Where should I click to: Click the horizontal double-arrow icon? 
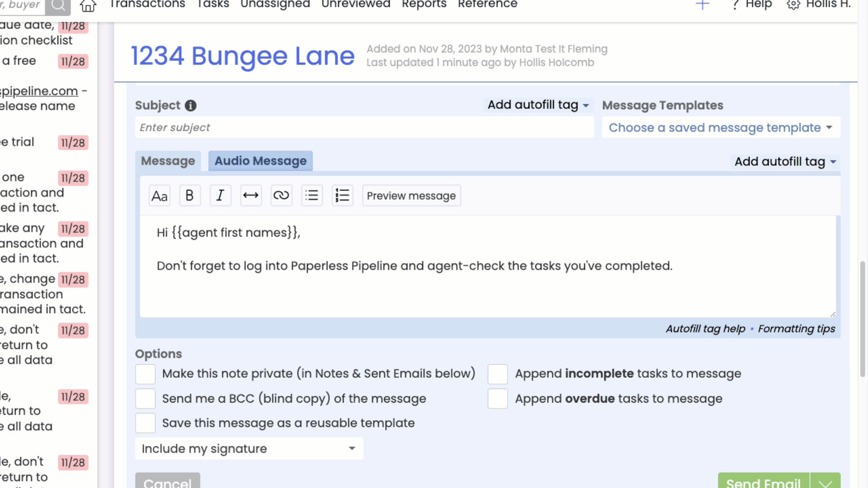click(250, 196)
